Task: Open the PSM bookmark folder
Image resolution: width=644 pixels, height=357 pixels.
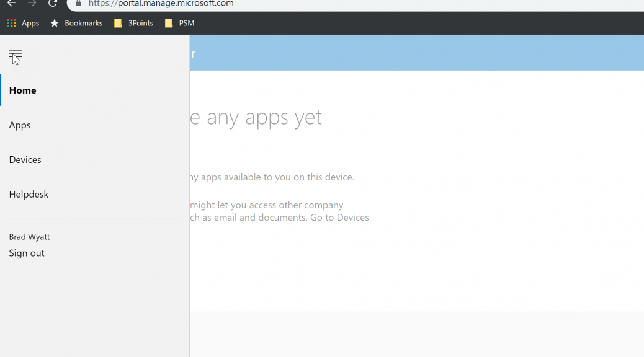Action: click(179, 23)
